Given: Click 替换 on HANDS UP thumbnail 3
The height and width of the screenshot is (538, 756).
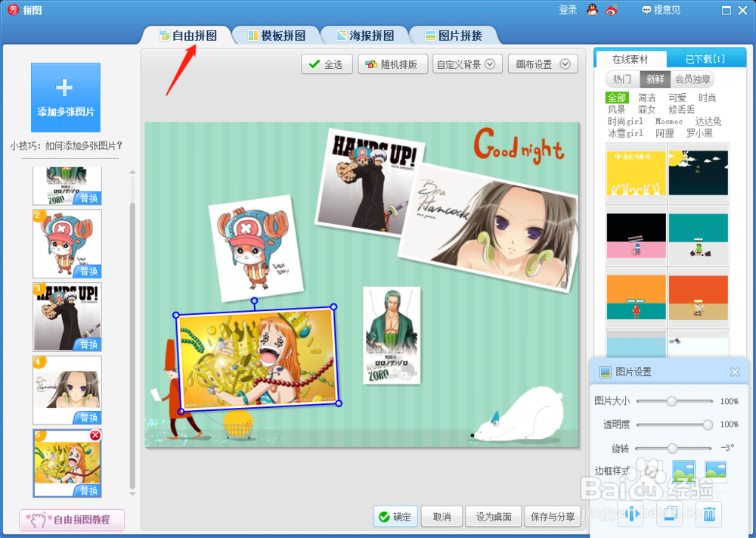Looking at the screenshot, I should (88, 344).
